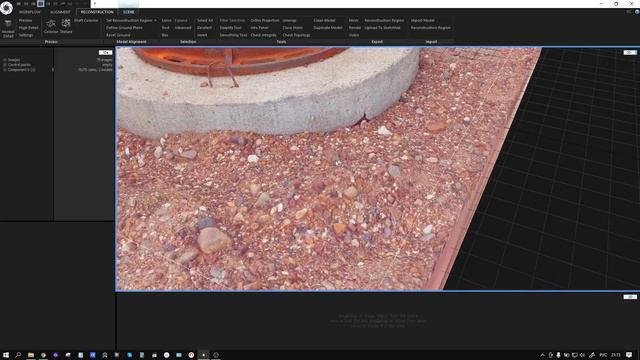This screenshot has height=360, width=640.
Task: Open the Smoothing Tool
Action: [233, 35]
